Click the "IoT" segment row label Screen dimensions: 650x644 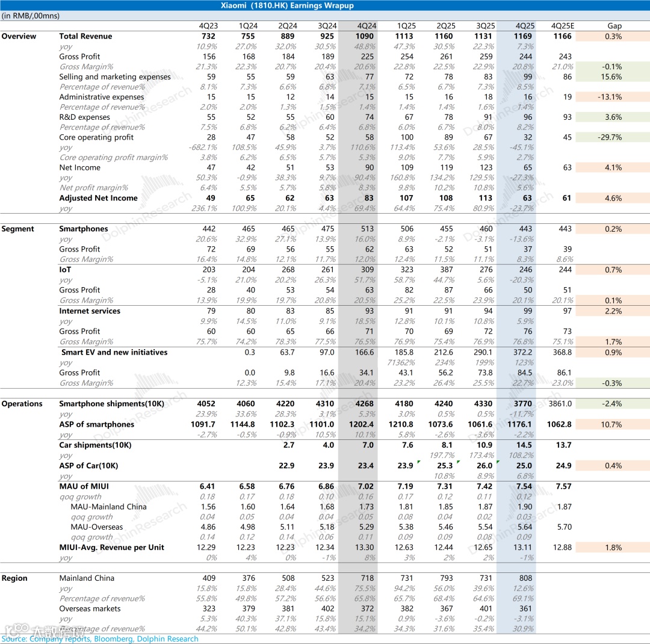click(x=65, y=270)
